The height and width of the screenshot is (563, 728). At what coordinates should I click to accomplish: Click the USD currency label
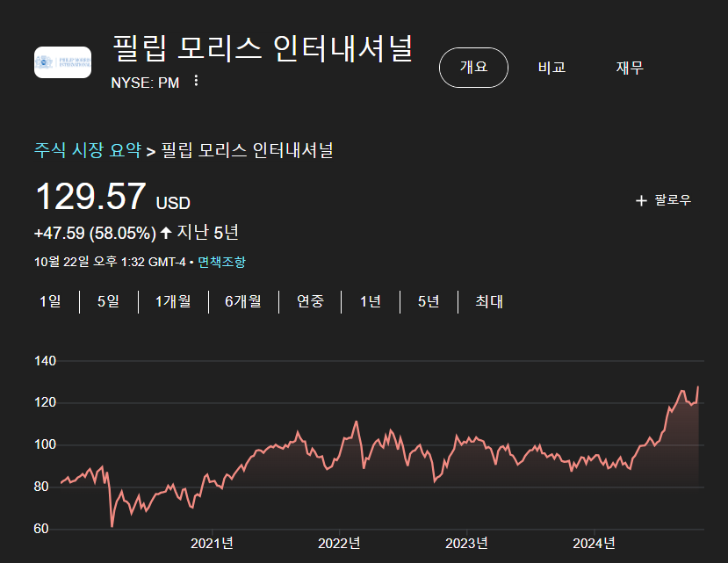click(173, 204)
